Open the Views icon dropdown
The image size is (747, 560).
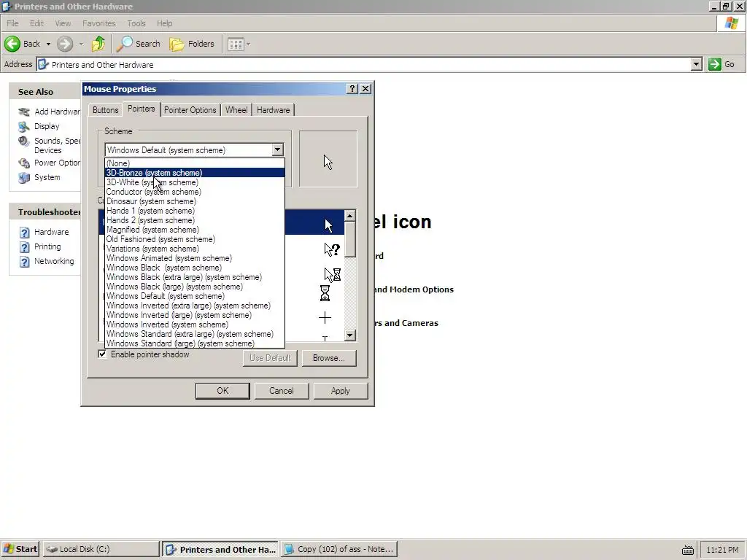coord(239,44)
